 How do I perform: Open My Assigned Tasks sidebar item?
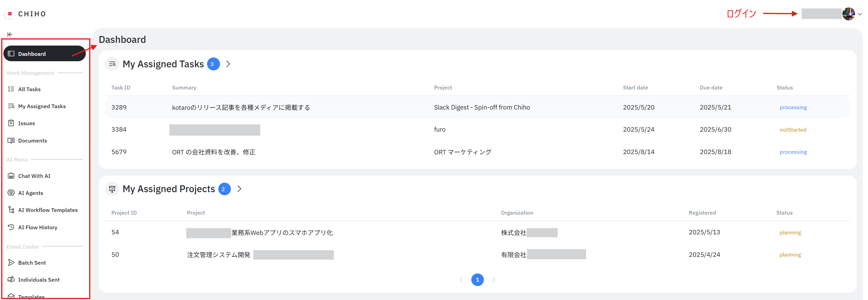(x=42, y=106)
